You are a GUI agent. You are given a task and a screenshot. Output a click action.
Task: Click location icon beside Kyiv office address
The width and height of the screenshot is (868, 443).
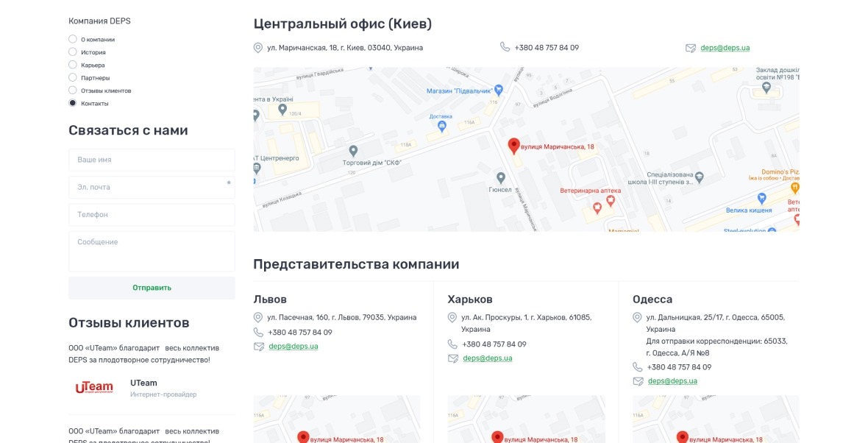tap(258, 48)
